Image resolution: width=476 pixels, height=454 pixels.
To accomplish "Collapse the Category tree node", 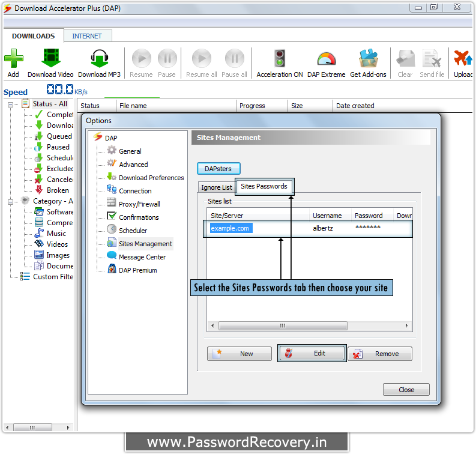I will (10, 202).
